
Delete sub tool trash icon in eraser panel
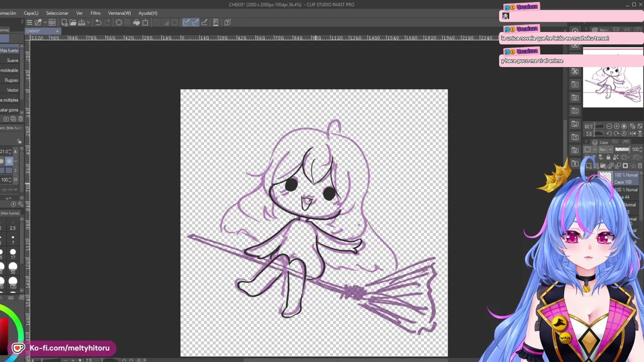[x=20, y=119]
